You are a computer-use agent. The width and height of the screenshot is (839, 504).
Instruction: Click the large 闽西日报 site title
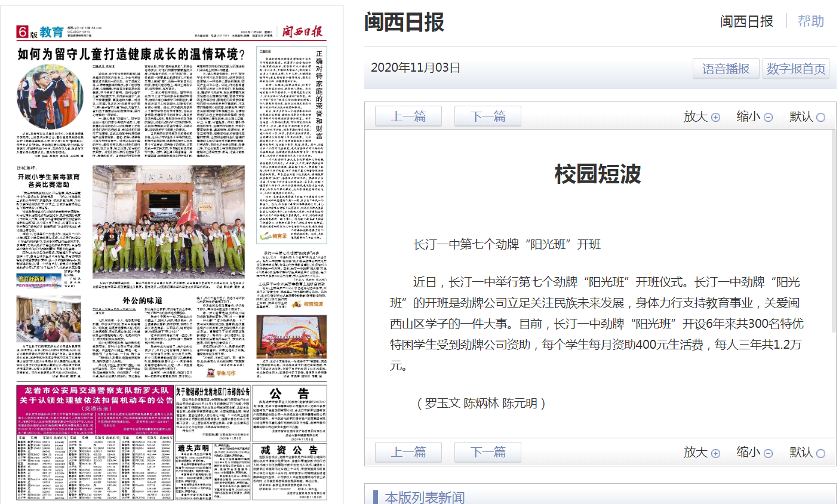404,22
